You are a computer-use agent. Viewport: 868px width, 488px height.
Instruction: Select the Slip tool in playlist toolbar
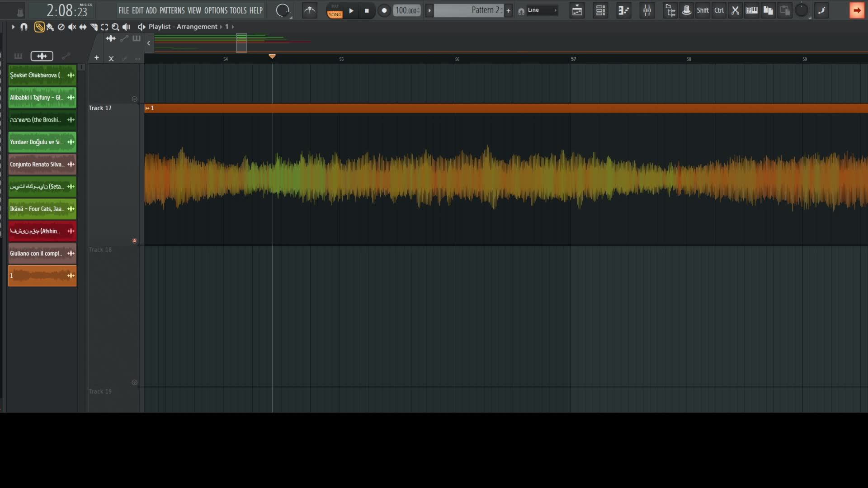[83, 27]
